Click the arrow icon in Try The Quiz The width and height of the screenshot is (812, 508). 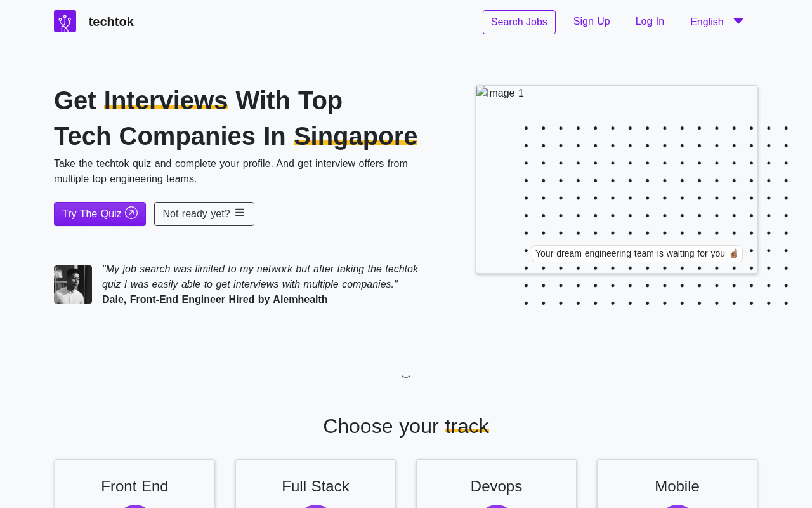[x=131, y=213]
